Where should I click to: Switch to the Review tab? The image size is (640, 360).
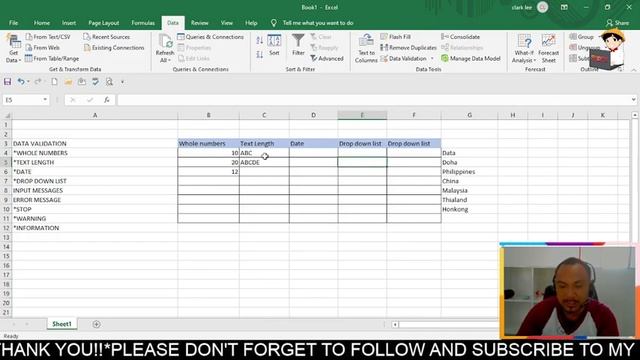[200, 23]
